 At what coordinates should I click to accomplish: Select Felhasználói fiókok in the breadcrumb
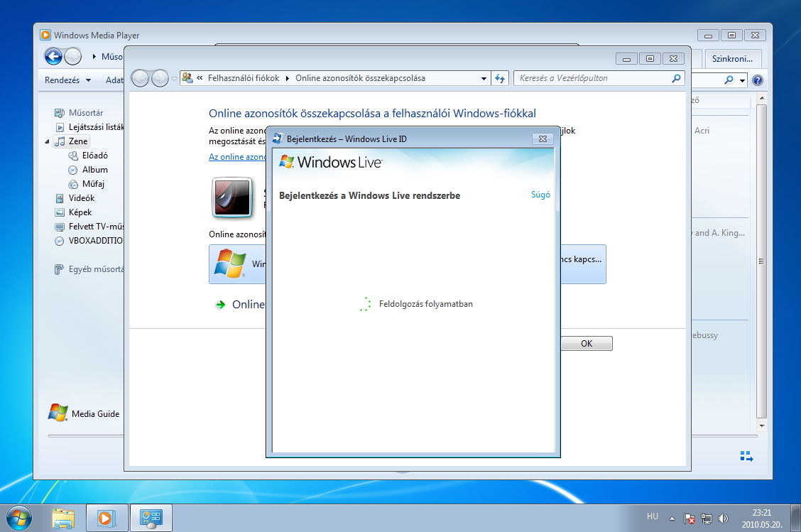[x=244, y=78]
